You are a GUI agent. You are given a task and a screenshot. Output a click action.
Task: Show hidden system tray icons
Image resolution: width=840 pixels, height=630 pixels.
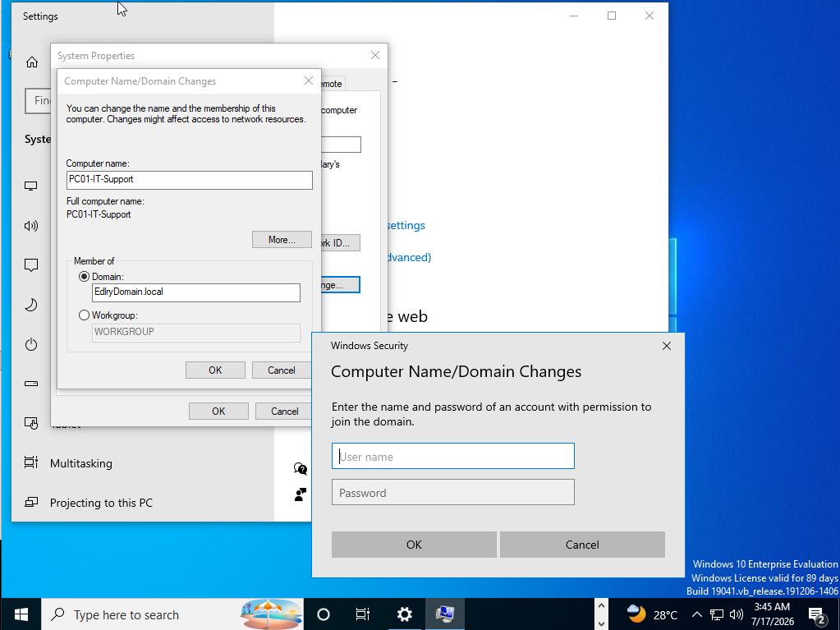point(697,614)
